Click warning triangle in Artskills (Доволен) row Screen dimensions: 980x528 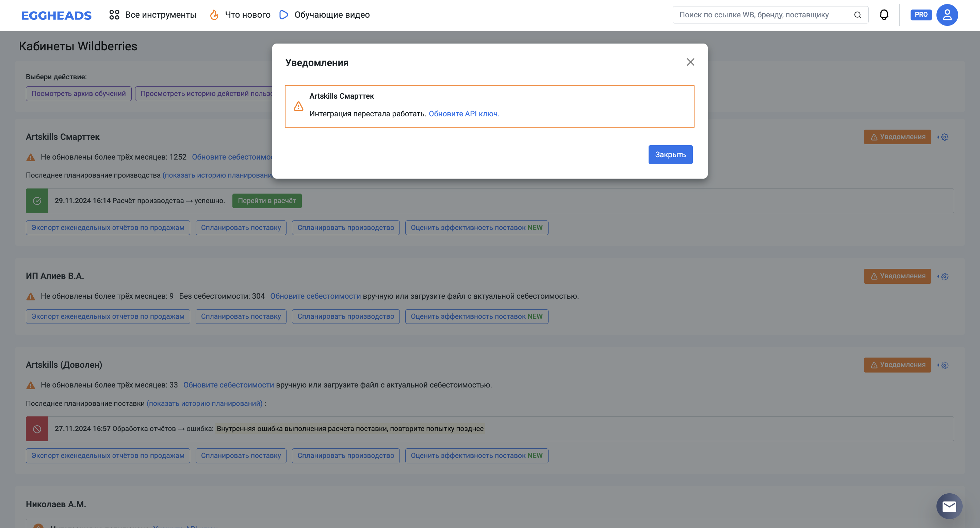pos(30,385)
